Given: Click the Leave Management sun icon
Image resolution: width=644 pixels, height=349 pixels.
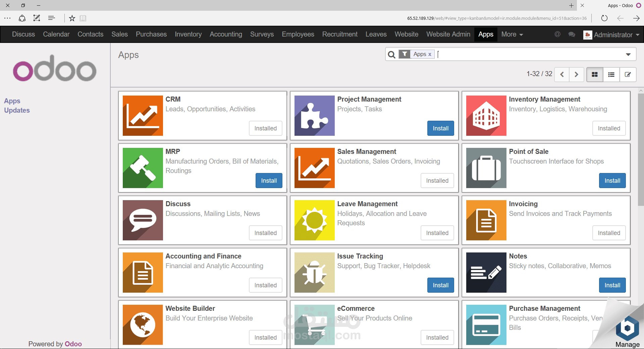Looking at the screenshot, I should click(x=314, y=220).
